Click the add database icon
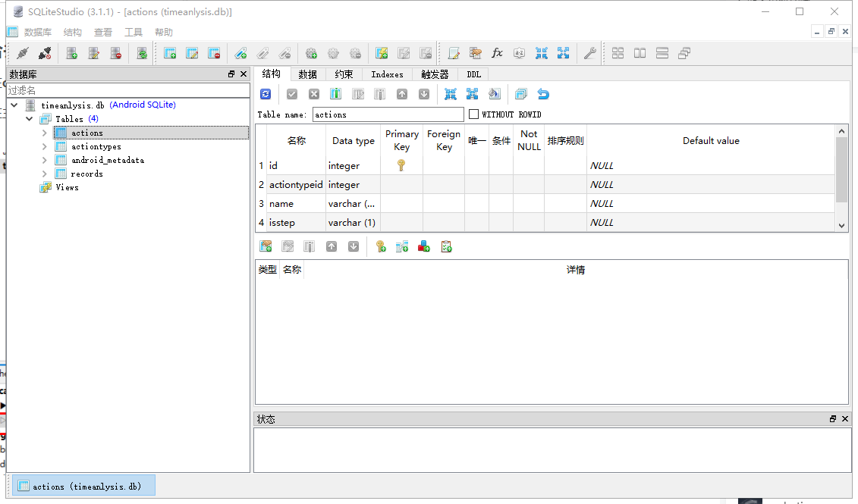 pos(71,53)
